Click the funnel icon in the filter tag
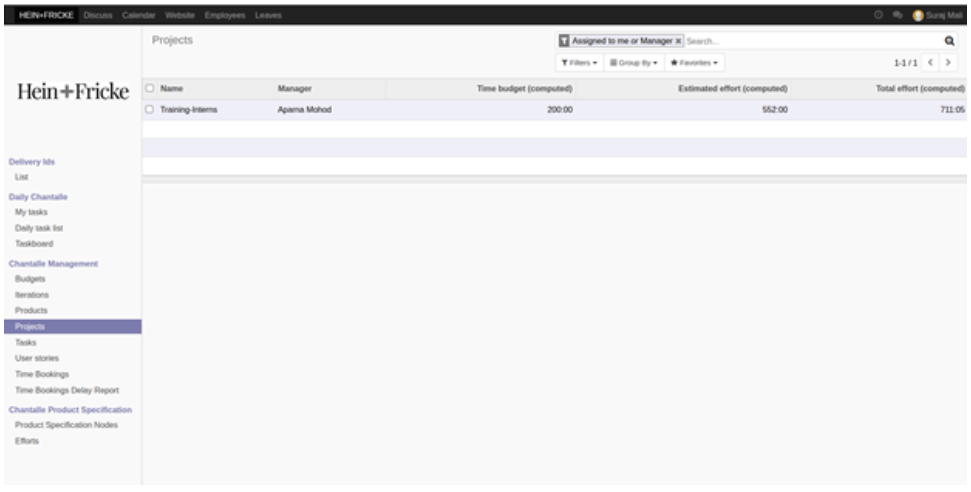 pos(565,41)
